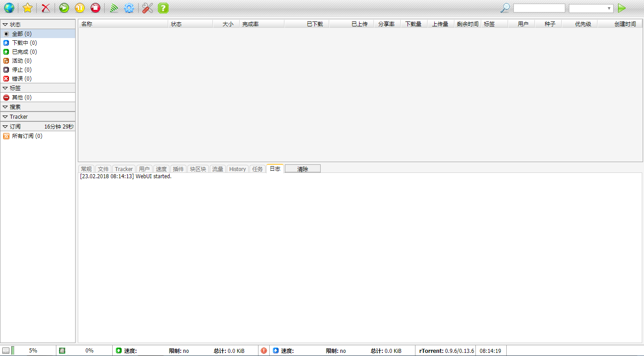The image size is (644, 356).
Task: Collapse the 标签 sidebar panel
Action: click(x=38, y=88)
